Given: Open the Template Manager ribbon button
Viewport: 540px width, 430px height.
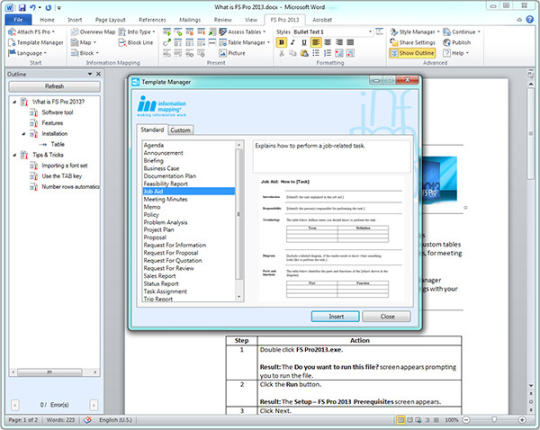Looking at the screenshot, I should (36, 42).
